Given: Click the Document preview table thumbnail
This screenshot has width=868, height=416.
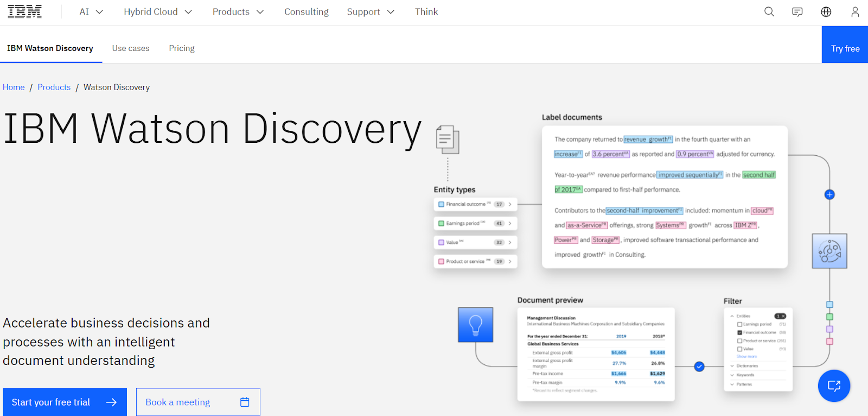Looking at the screenshot, I should pos(596,354).
